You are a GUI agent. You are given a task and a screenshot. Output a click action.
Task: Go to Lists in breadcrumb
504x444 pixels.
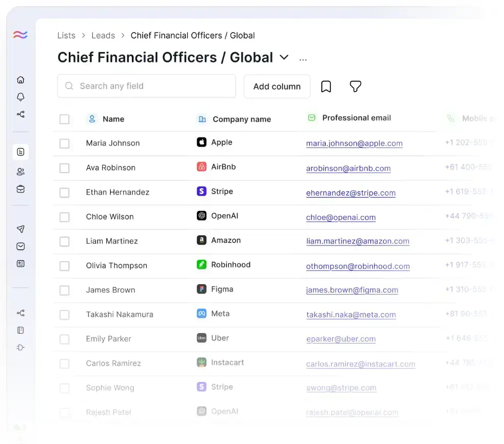[66, 36]
